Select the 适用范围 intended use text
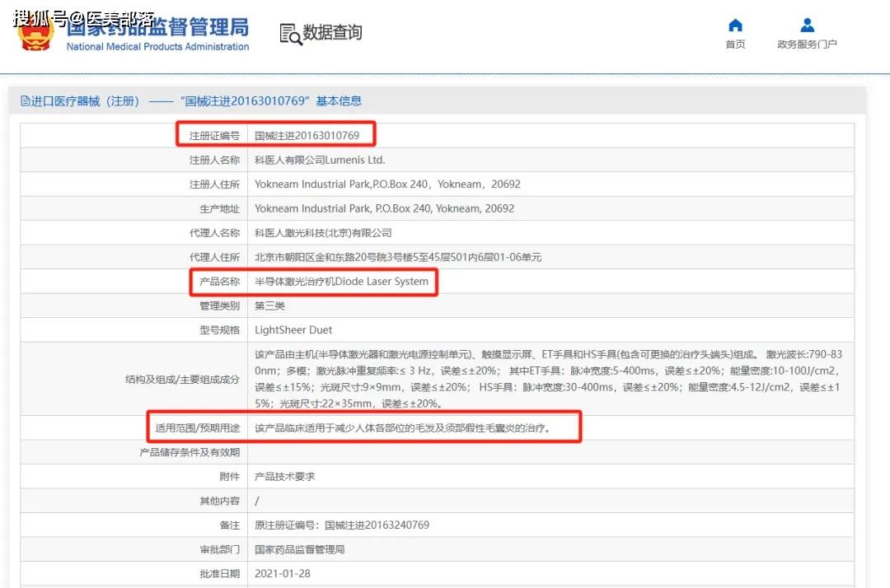This screenshot has height=588, width=890. [x=402, y=427]
